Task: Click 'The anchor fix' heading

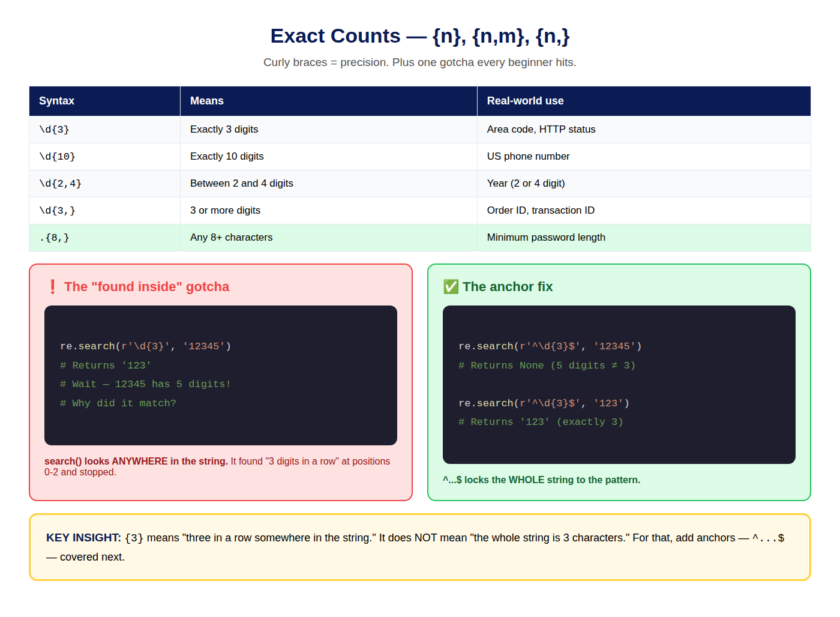Action: click(x=508, y=287)
